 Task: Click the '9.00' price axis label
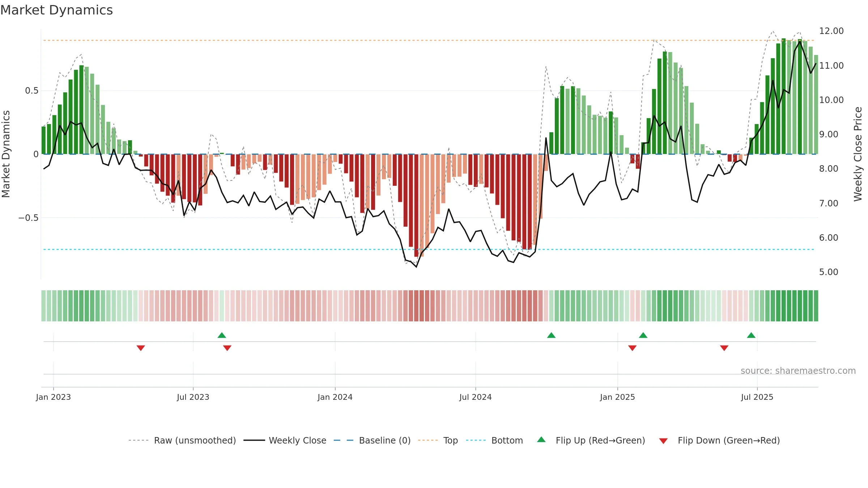pos(829,134)
